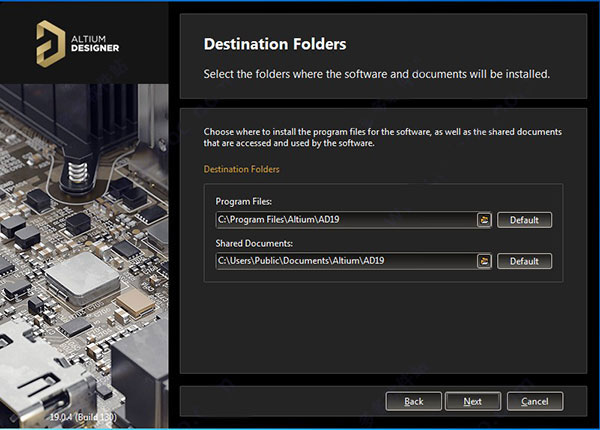
Task: Click the 'Destination Folders' page heading
Action: click(275, 44)
